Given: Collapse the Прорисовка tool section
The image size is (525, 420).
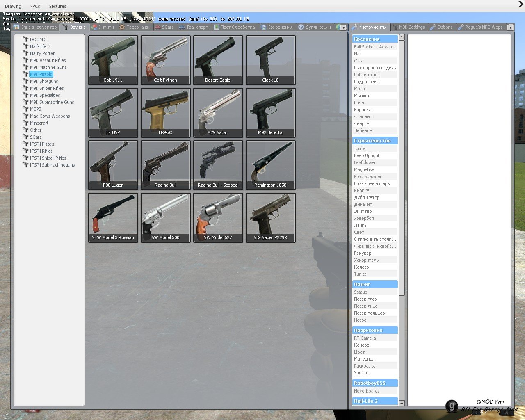Looking at the screenshot, I should click(x=375, y=330).
